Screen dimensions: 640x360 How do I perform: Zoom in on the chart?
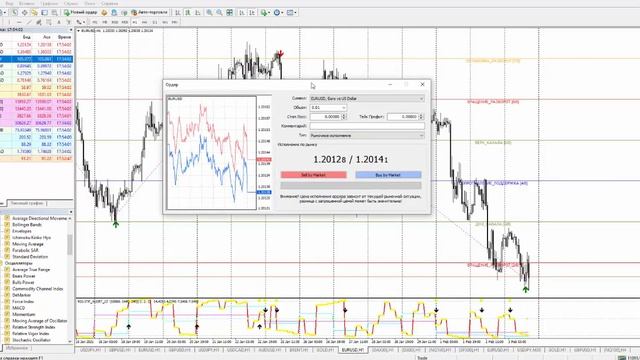point(209,13)
